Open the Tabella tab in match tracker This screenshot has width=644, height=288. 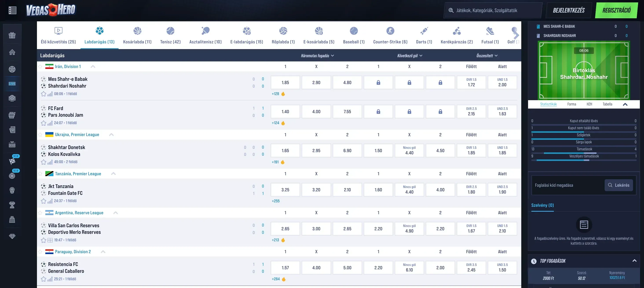607,104
